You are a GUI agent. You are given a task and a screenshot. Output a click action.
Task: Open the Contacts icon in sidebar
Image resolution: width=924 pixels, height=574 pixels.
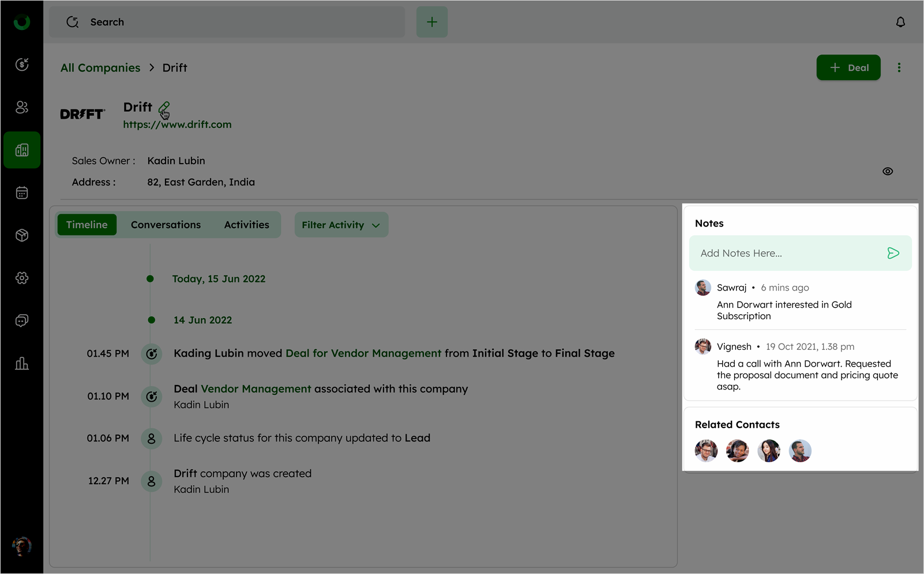22,107
